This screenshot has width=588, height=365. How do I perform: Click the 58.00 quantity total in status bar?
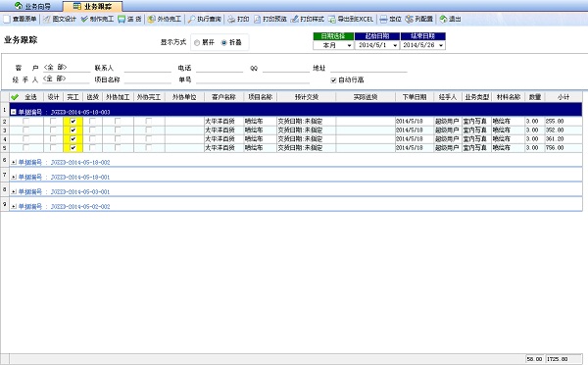(535, 359)
